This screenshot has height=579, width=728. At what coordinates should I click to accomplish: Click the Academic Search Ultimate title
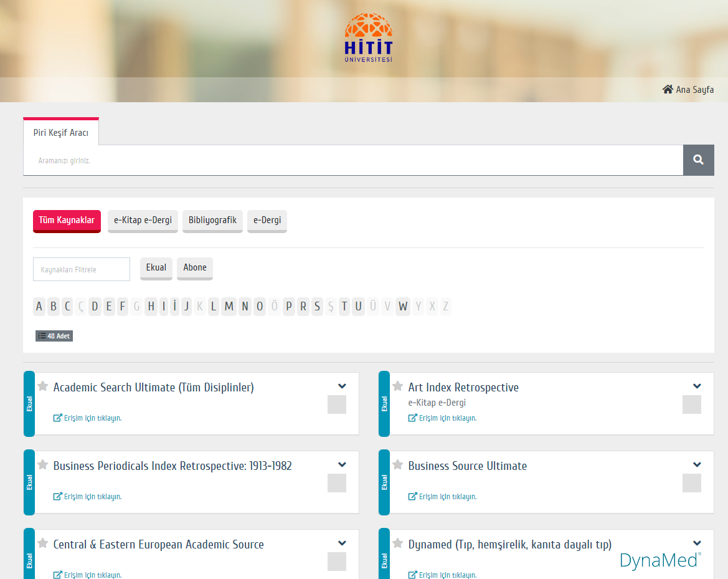[154, 387]
